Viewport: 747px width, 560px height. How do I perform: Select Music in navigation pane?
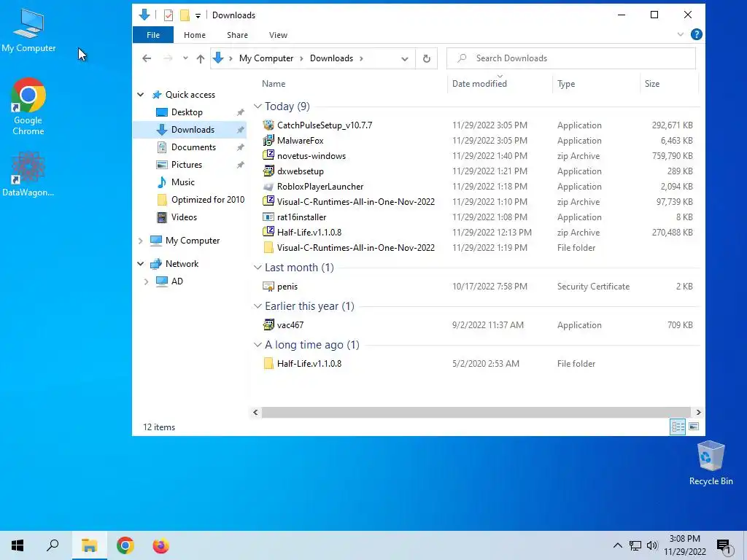pos(183,182)
